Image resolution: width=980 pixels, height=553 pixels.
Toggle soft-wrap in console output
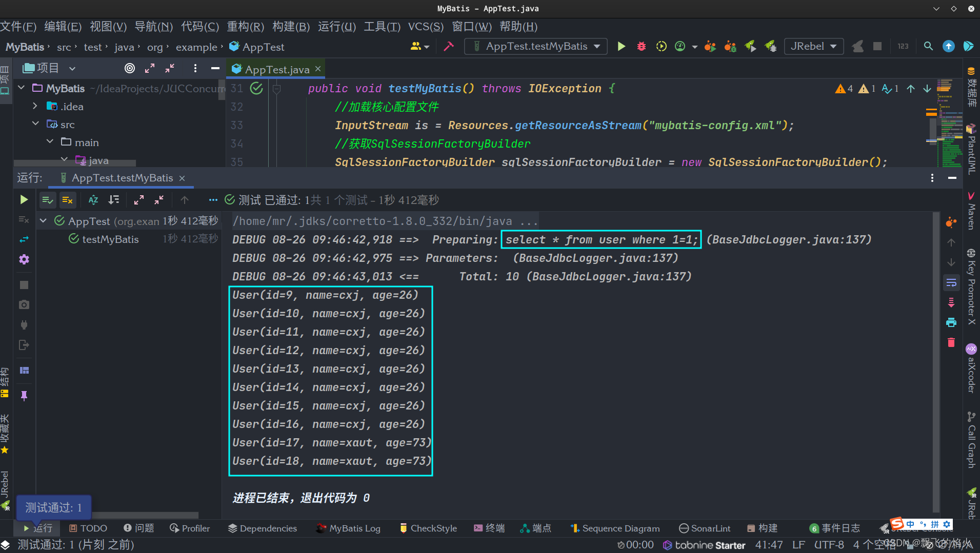(951, 283)
